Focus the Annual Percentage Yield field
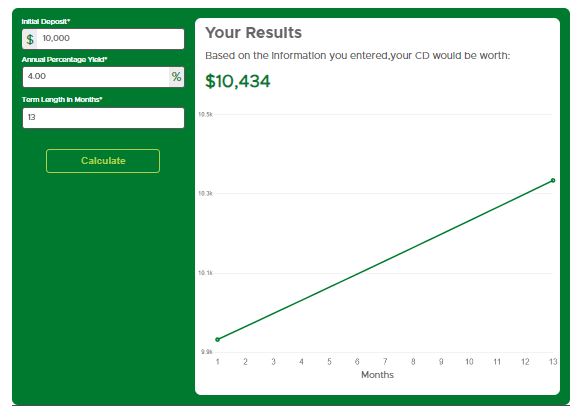 [96, 77]
